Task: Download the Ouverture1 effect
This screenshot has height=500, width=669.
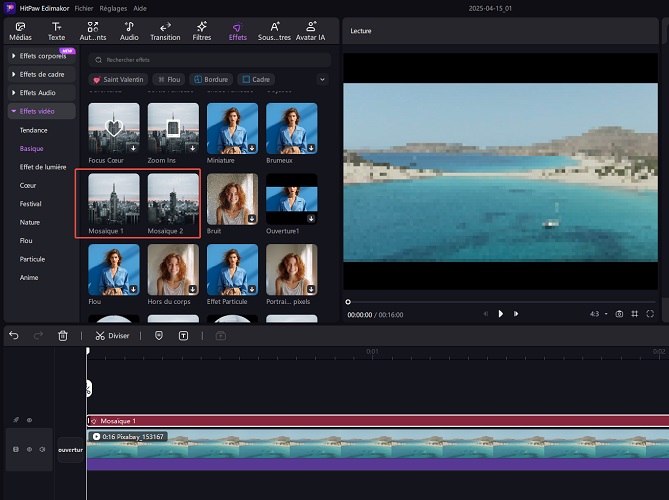Action: coord(311,218)
